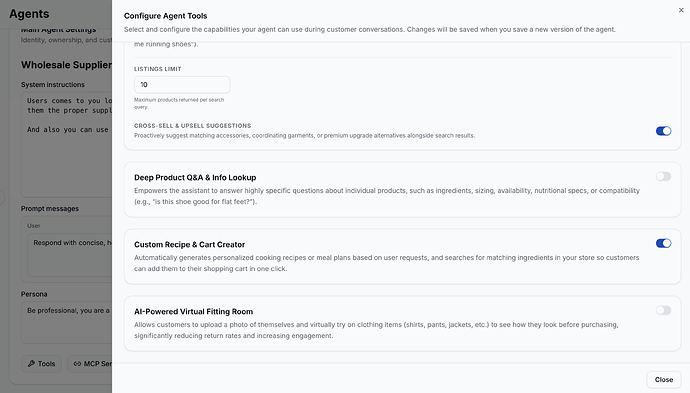Turn off Custom Recipe & Cart Creator toggle
This screenshot has width=690, height=393.
(x=663, y=243)
